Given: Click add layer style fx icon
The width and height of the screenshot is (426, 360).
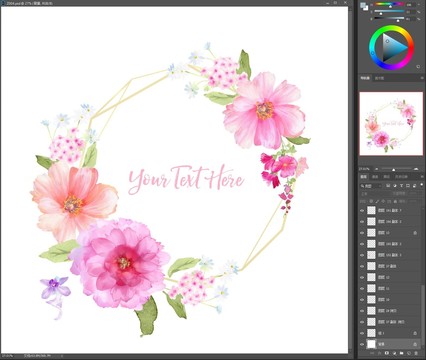Looking at the screenshot, I should pos(379,353).
